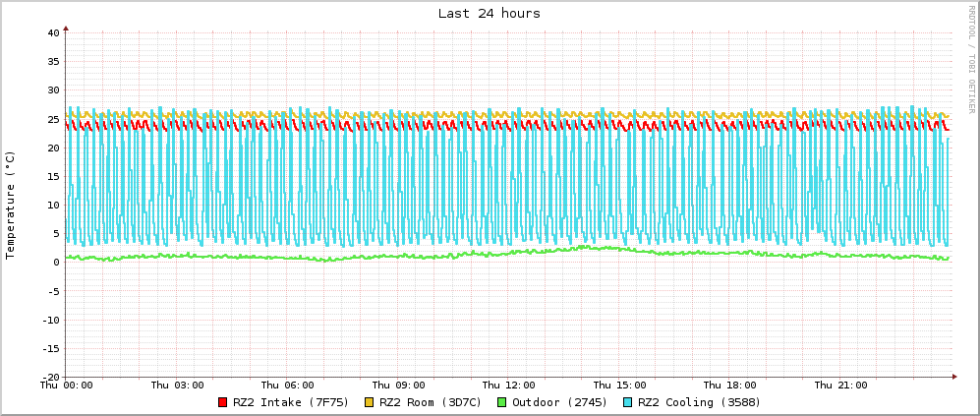The height and width of the screenshot is (416, 980).
Task: Select the 'RZ2 Cooling (3588)' legend label
Action: [x=700, y=402]
